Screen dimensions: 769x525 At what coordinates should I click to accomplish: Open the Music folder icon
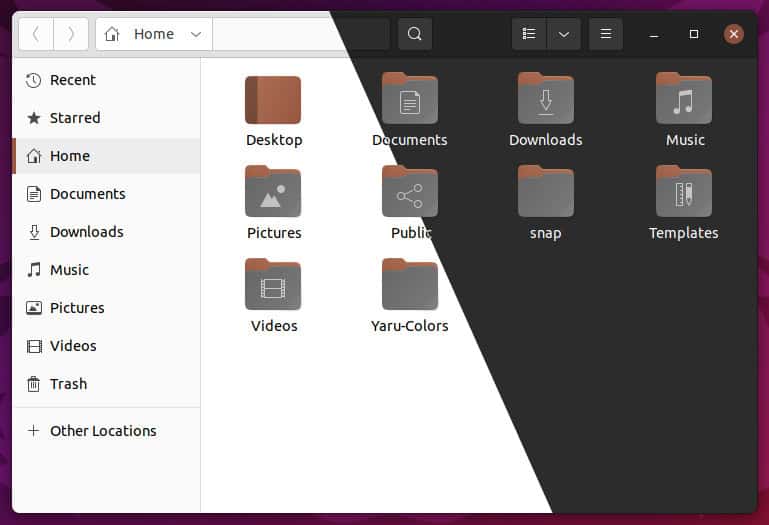[x=684, y=98]
